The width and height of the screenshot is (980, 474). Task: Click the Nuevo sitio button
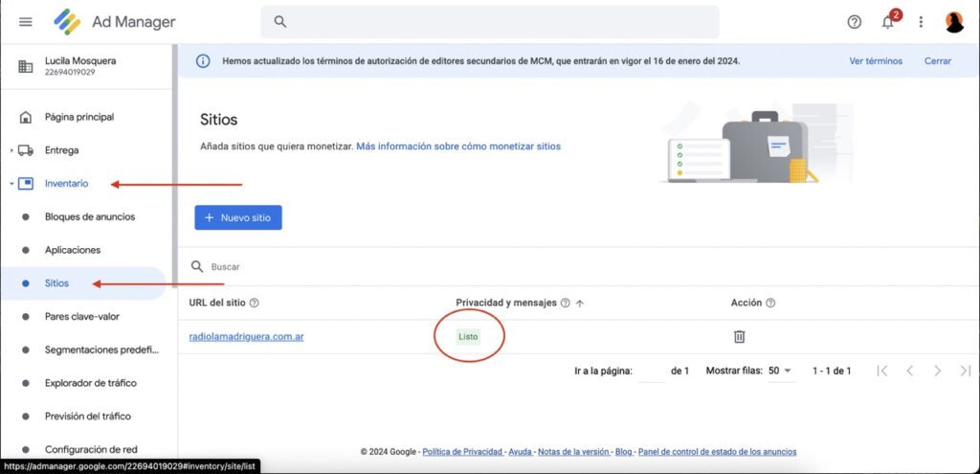point(237,217)
